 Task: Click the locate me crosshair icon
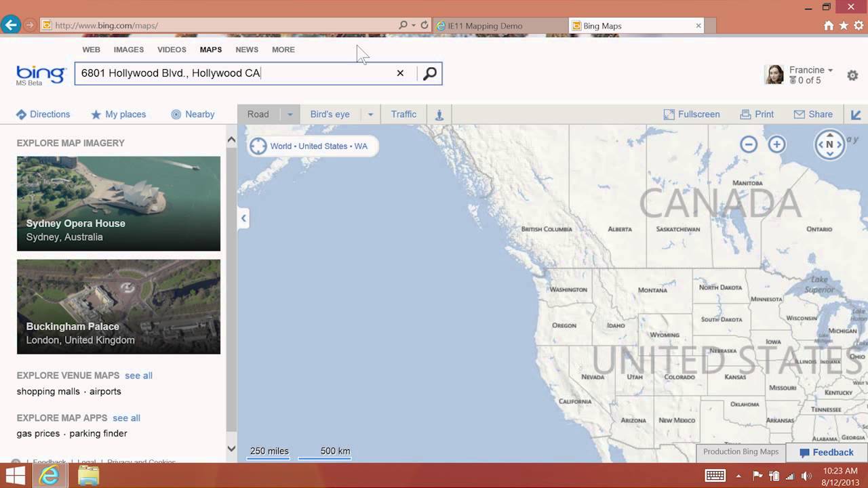coord(258,146)
